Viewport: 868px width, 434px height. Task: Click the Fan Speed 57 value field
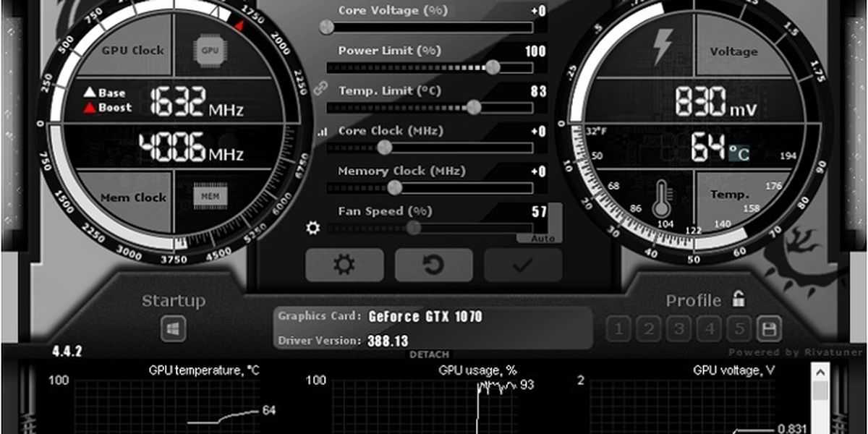pos(539,212)
